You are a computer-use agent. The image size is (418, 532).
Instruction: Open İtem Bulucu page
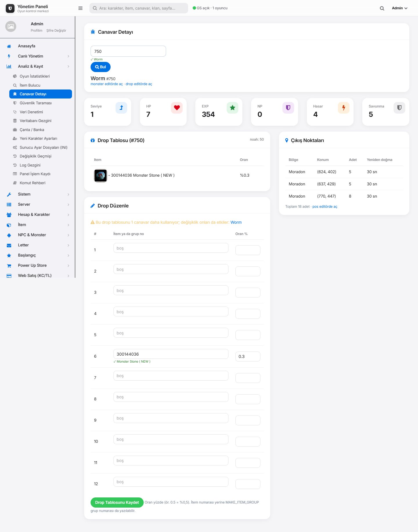[41, 85]
